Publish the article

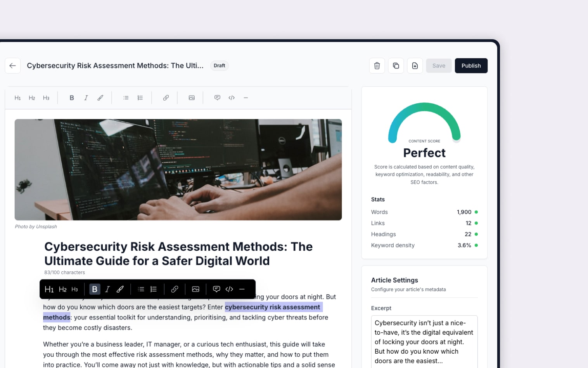471,66
